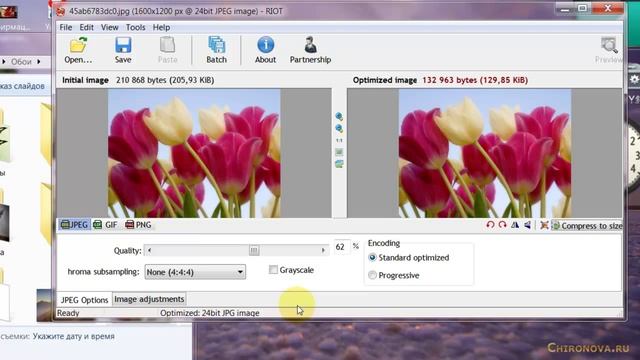Open the Edit menu
Image resolution: width=640 pixels, height=360 pixels.
click(87, 27)
